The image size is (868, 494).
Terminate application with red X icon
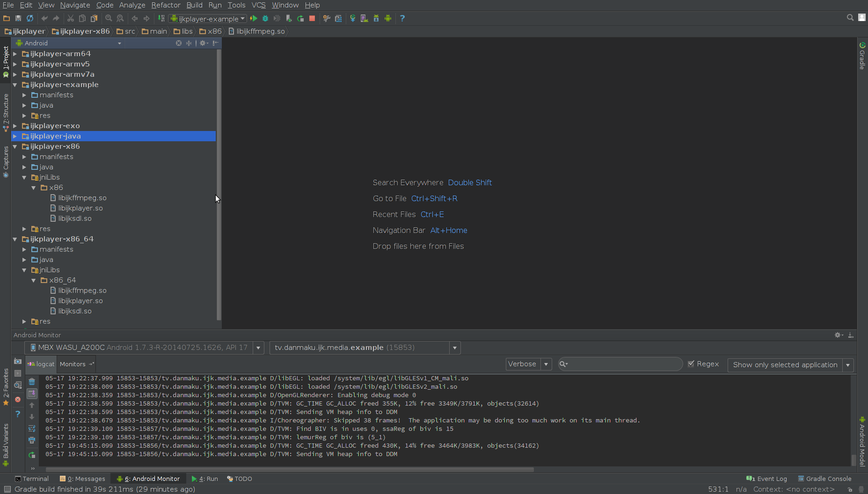(18, 400)
